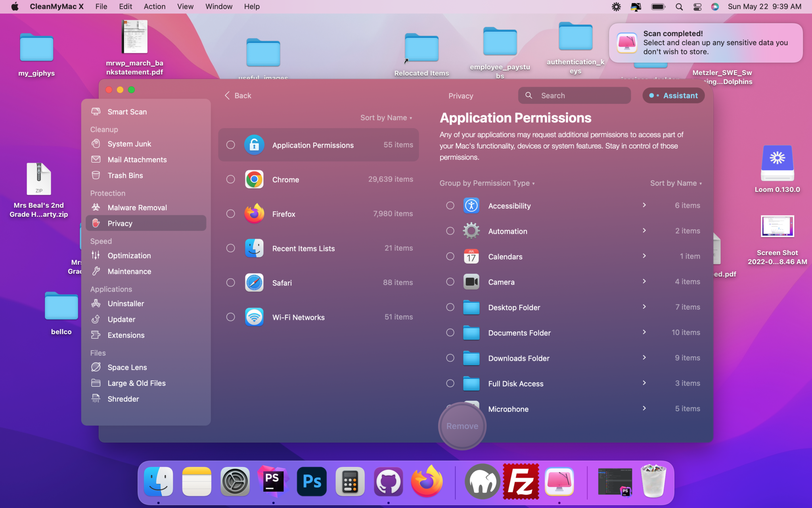Viewport: 812px width, 508px height.
Task: Open Spotlight search in menu bar
Action: point(679,7)
